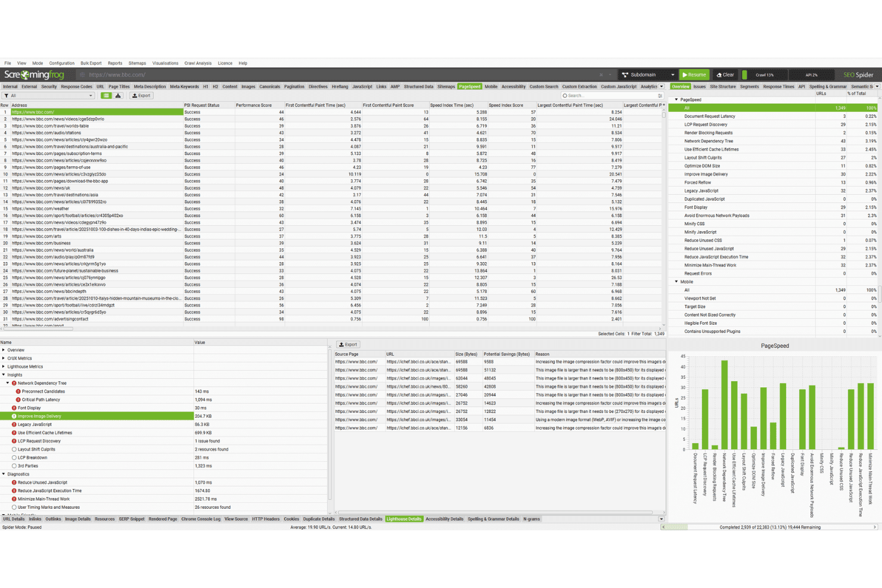Export the main PageSpeed table
The width and height of the screenshot is (882, 588).
click(141, 95)
